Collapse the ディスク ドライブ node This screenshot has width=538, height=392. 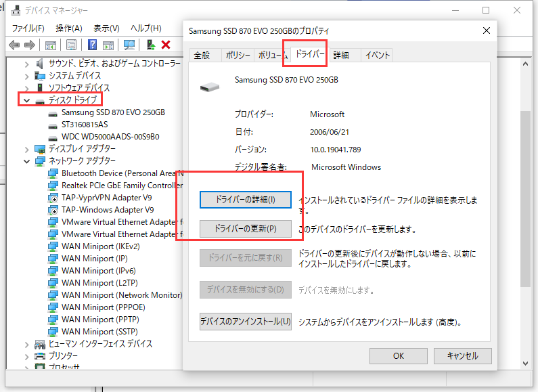[x=27, y=101]
